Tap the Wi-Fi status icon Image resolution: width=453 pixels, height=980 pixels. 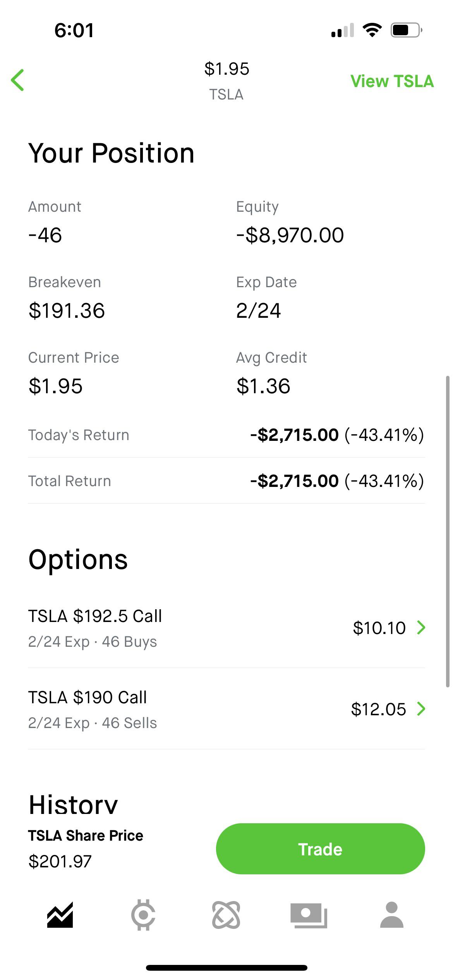click(x=372, y=30)
